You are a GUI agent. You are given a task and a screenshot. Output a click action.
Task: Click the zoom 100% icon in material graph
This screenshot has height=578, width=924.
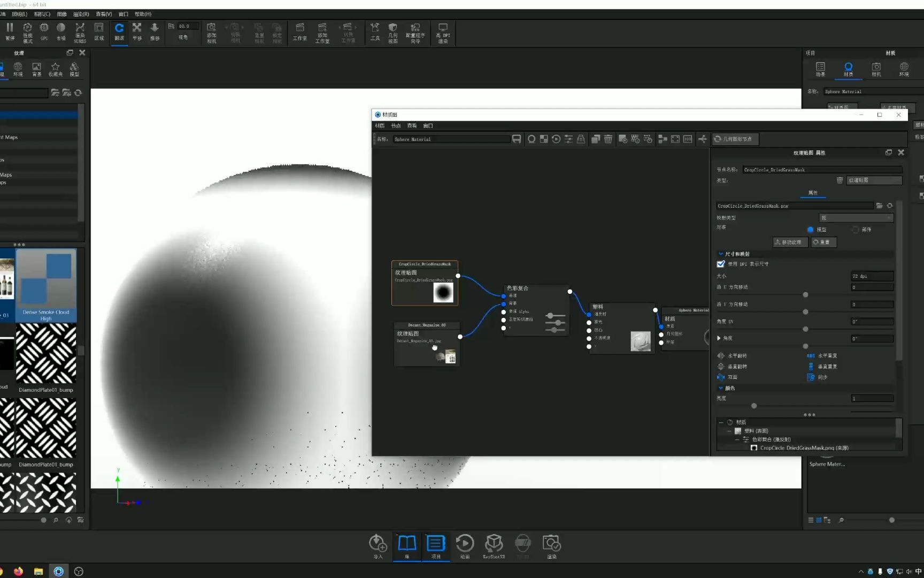[x=688, y=139]
